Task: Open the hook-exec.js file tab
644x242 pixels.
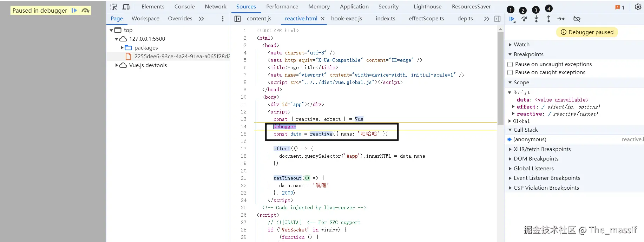Action: 347,19
